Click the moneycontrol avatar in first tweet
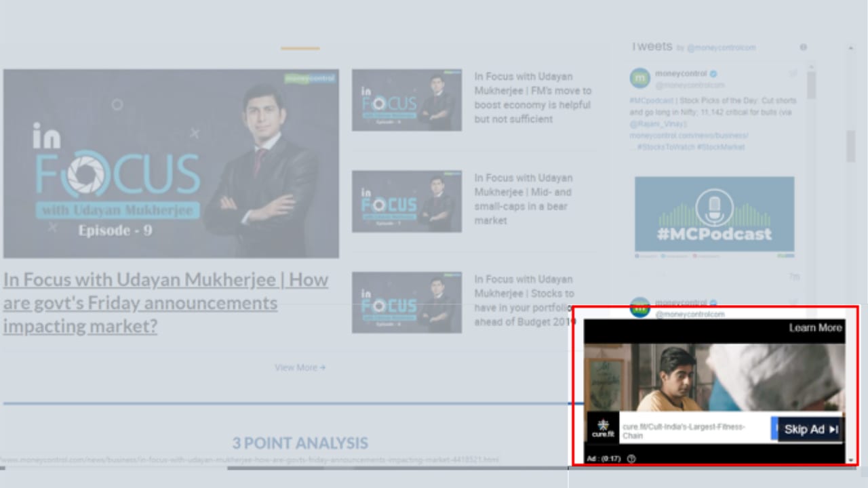Screen dimensions: 868x488 [x=639, y=78]
